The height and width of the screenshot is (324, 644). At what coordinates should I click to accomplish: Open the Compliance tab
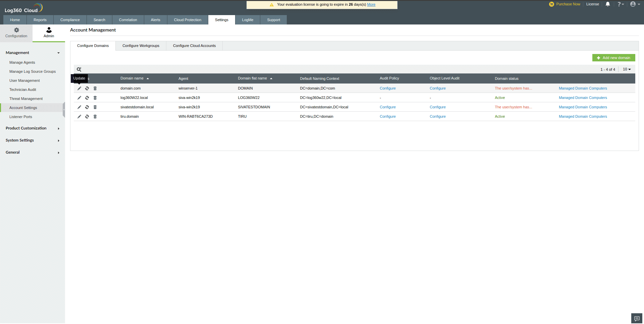tap(70, 20)
